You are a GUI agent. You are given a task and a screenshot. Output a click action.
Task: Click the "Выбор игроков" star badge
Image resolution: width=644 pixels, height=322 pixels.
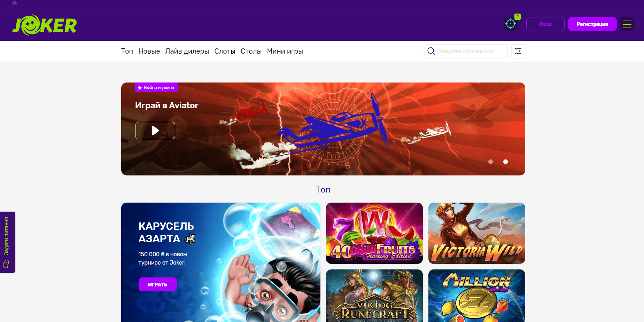click(x=156, y=88)
